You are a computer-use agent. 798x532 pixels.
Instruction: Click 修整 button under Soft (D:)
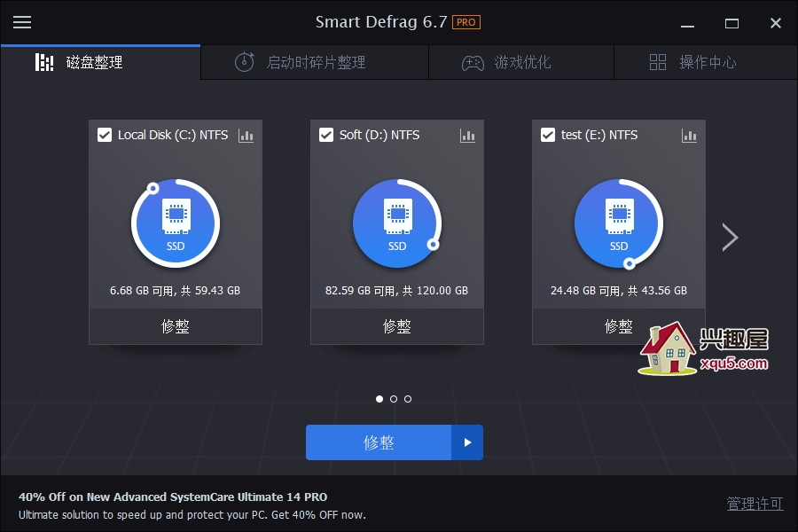coord(397,326)
